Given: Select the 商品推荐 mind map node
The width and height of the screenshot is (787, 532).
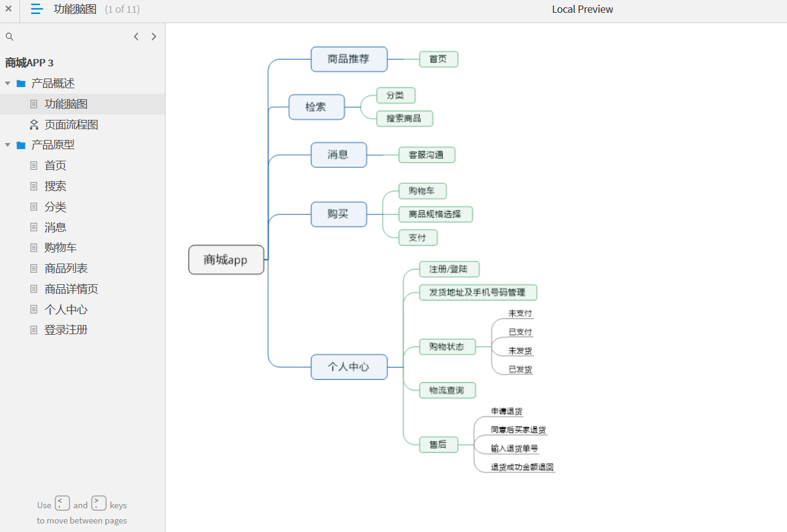Looking at the screenshot, I should (x=349, y=59).
